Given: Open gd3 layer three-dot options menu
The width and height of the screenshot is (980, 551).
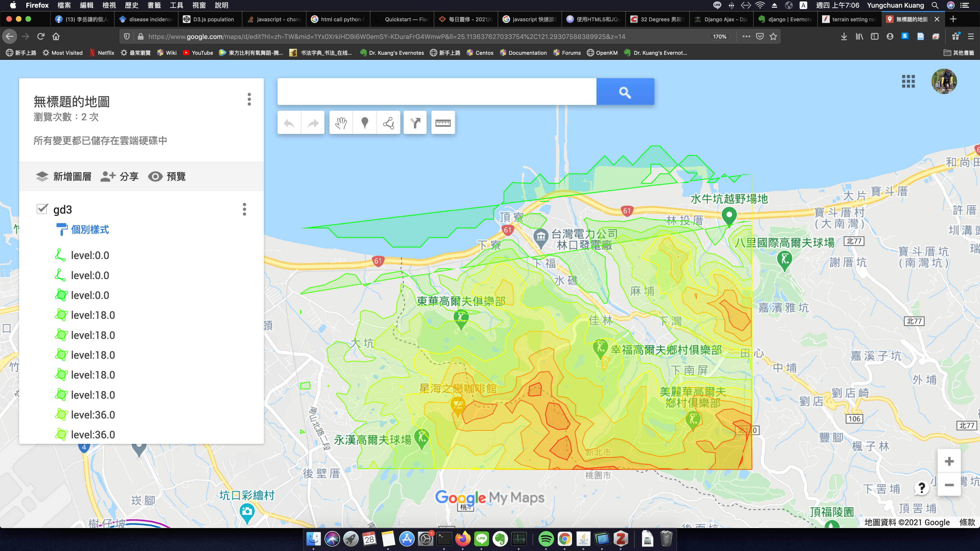Looking at the screenshot, I should (x=244, y=209).
